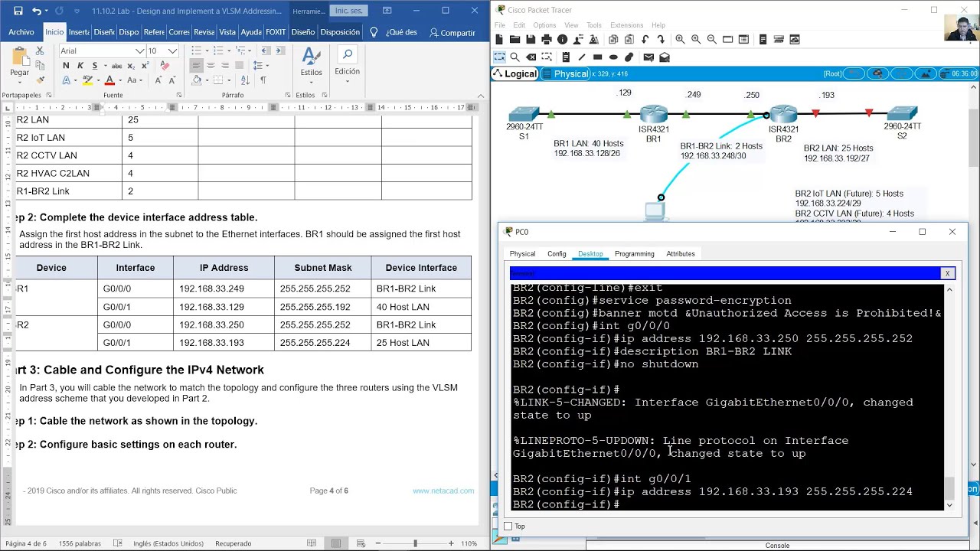Open Options menu in Packet Tracer

(544, 25)
